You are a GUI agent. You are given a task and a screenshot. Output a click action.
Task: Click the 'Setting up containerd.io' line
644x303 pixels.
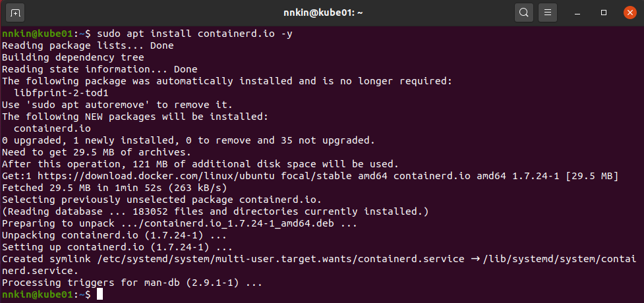114,247
